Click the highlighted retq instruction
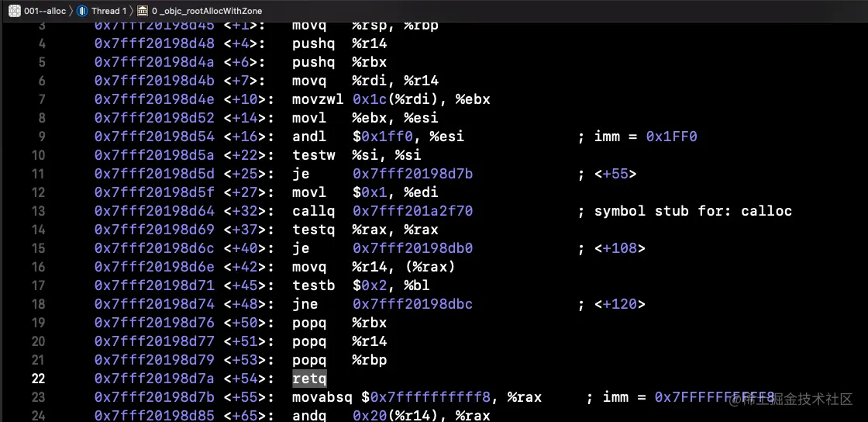 tap(309, 379)
